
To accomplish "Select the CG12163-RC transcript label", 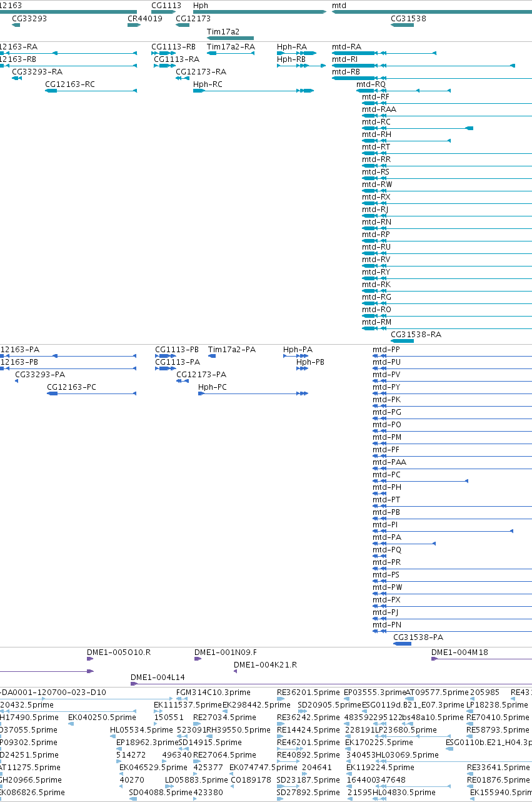I will point(70,84).
